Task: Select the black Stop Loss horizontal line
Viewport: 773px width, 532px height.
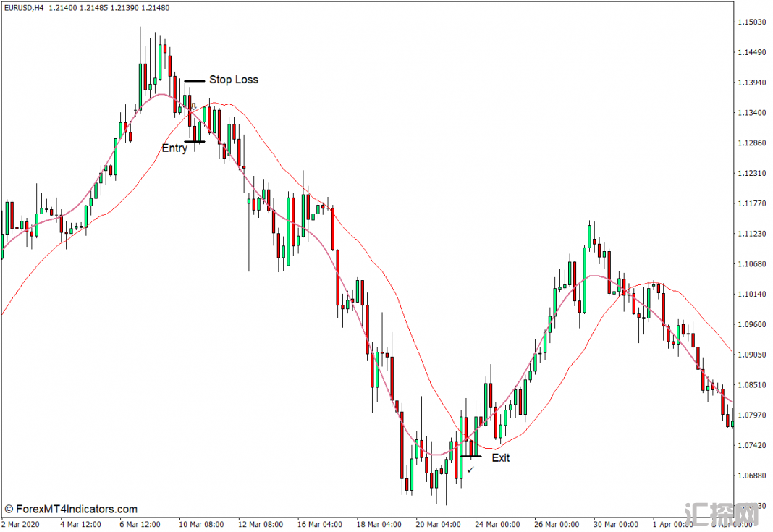Action: click(x=194, y=81)
